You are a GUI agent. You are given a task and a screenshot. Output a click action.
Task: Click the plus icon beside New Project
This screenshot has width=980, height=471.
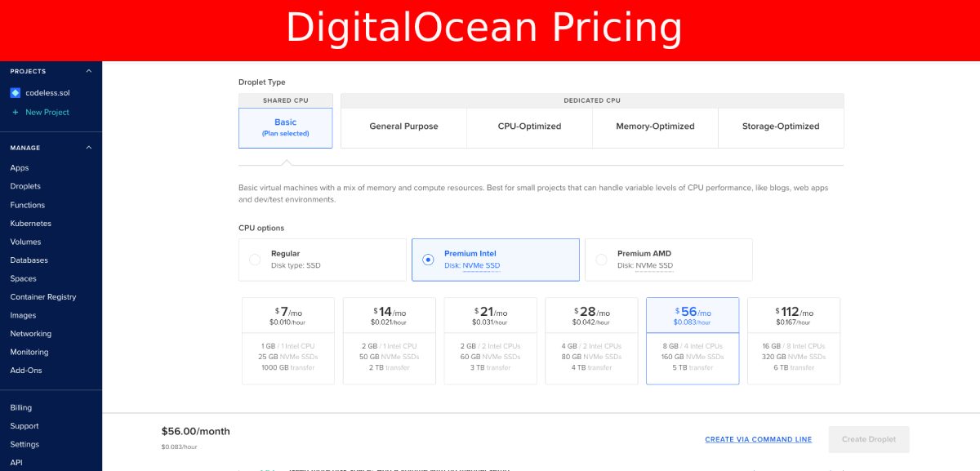(15, 112)
